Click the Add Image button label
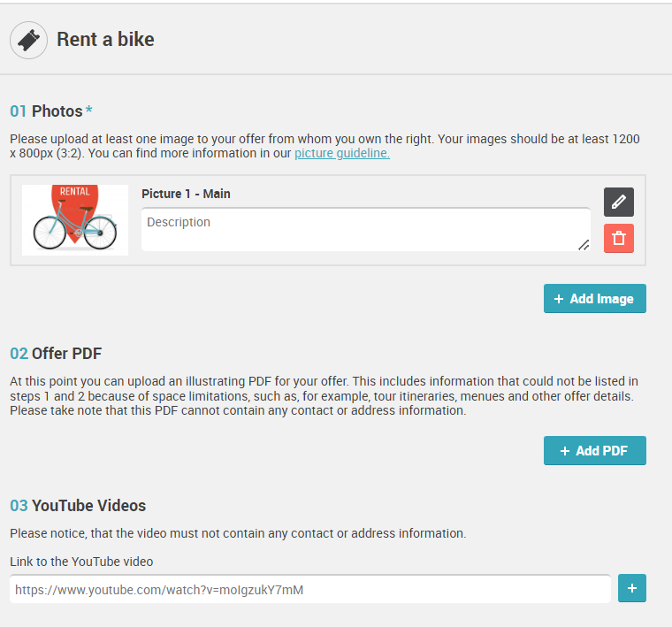 601,299
